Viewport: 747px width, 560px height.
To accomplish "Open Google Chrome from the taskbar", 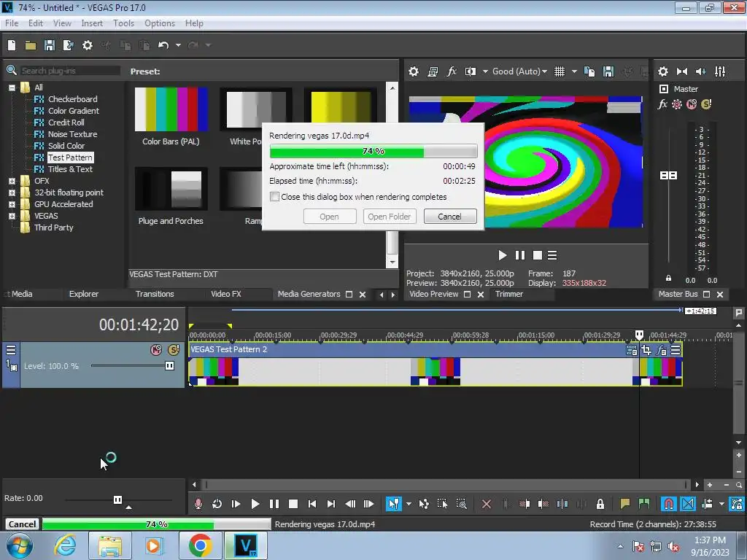I will point(200,545).
